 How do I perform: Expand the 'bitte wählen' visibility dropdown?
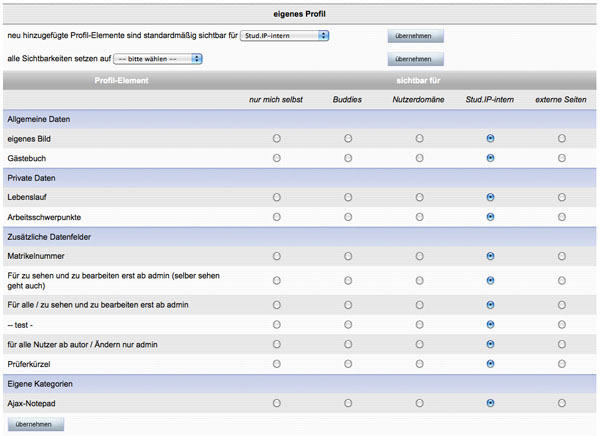click(x=158, y=59)
